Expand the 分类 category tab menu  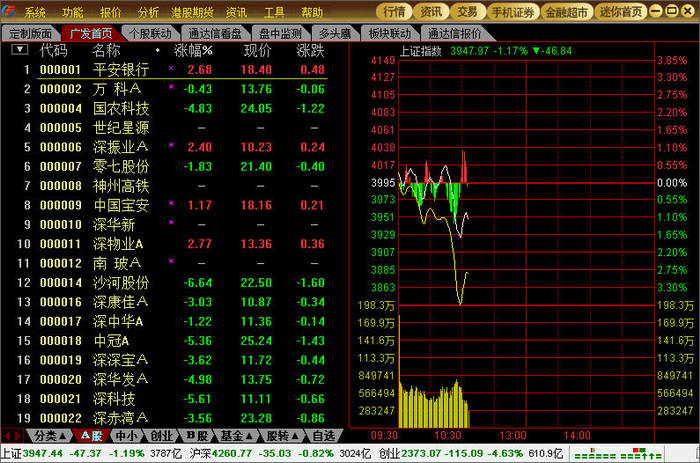coord(50,435)
